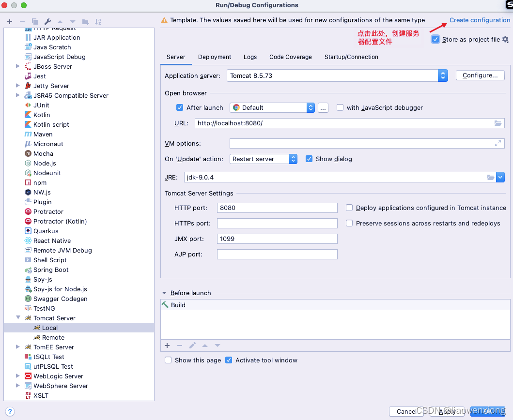Screen dimensions: 513x420
Task: Expand the JBoss Server tree node
Action: click(18, 66)
